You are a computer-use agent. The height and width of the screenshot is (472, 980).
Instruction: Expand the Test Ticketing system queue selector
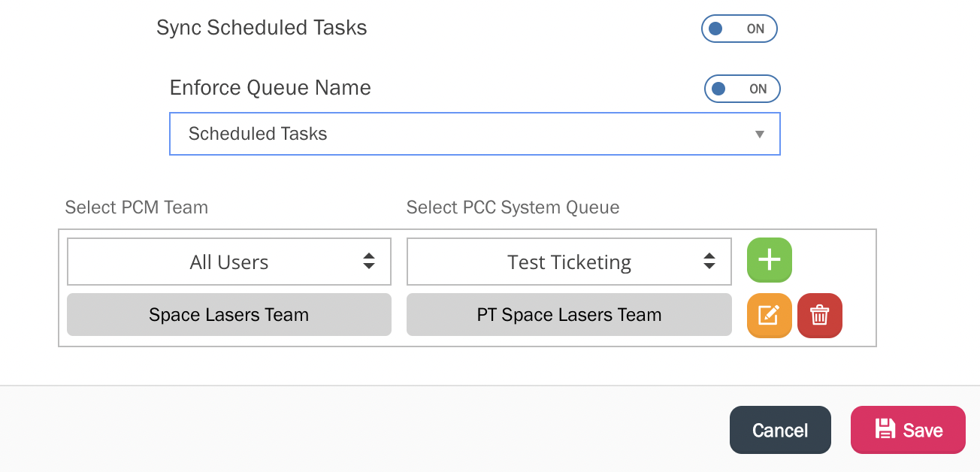569,262
